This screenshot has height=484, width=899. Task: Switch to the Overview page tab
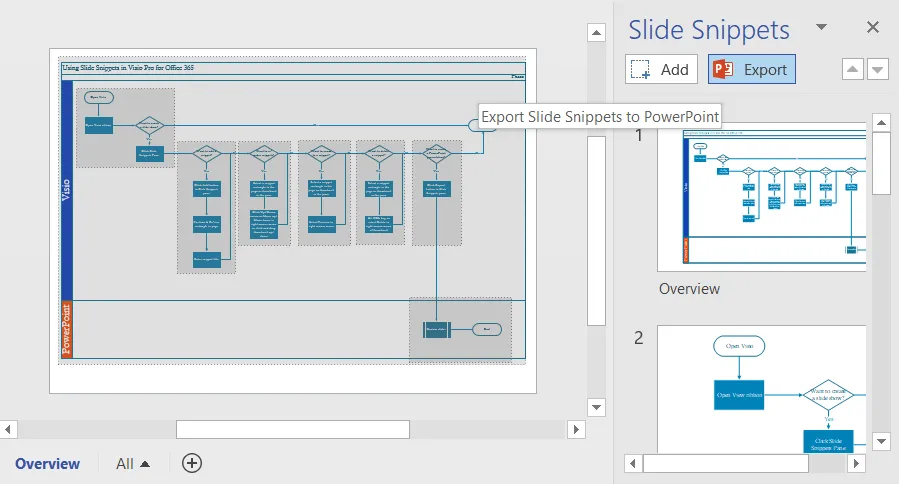click(48, 463)
